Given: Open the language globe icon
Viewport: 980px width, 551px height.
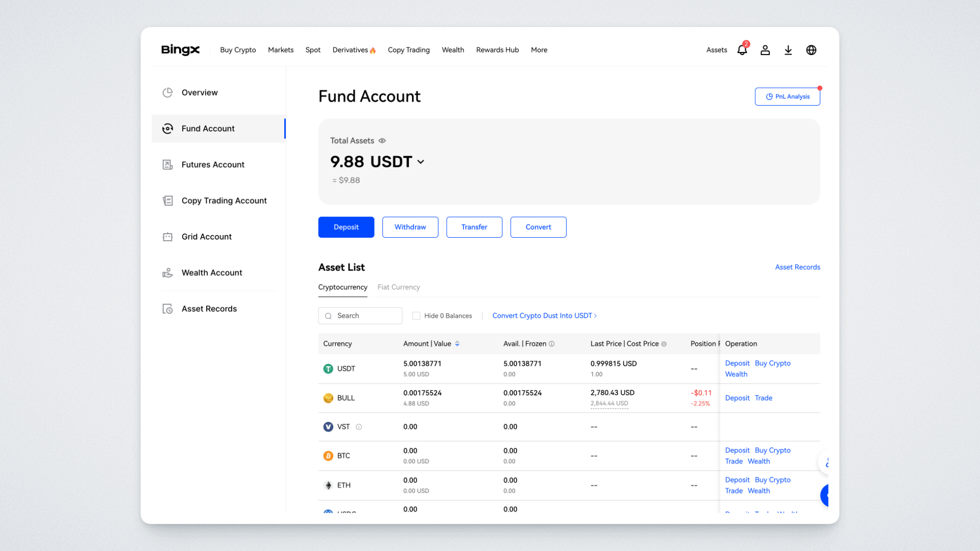Looking at the screenshot, I should click(811, 50).
